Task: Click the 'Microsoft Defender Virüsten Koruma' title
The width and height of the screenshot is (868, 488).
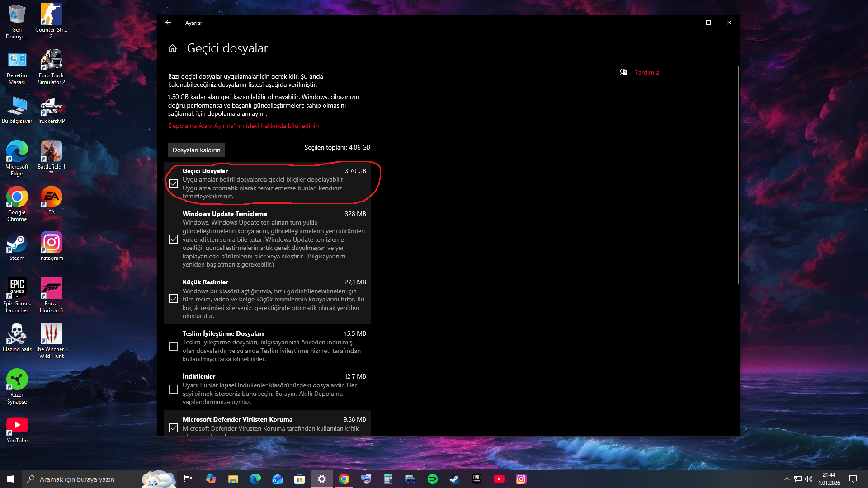Action: click(237, 419)
